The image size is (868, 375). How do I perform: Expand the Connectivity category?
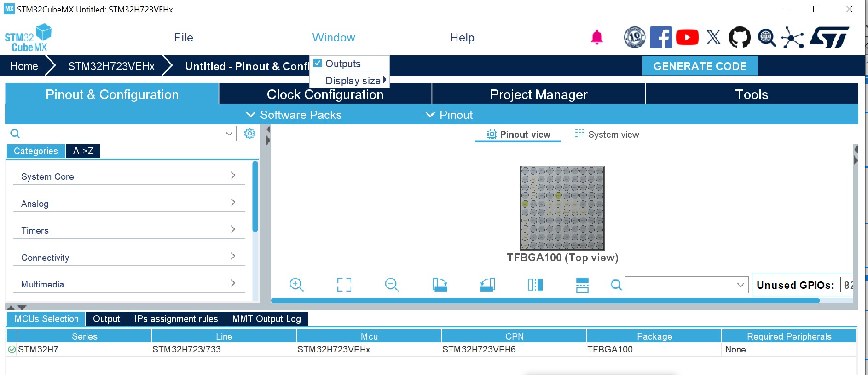[129, 257]
